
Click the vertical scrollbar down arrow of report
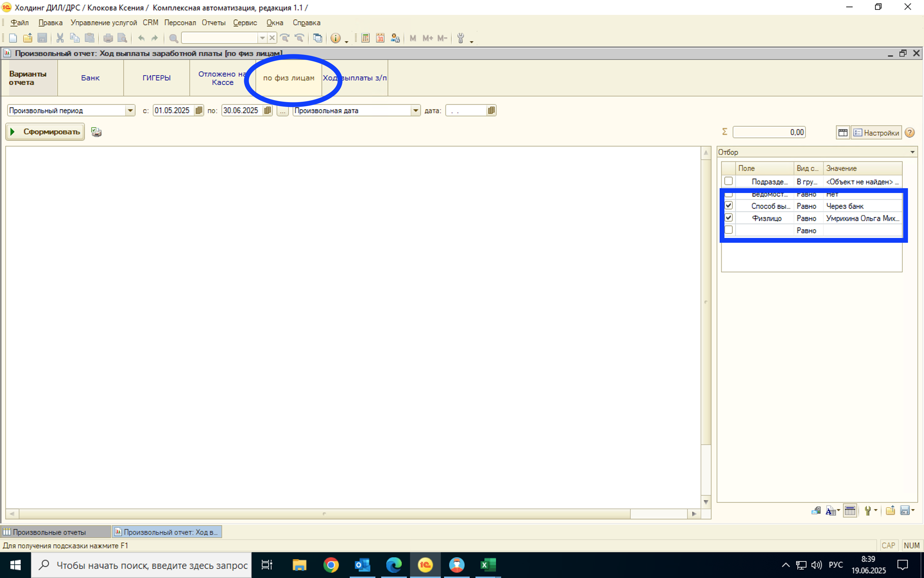coord(706,502)
